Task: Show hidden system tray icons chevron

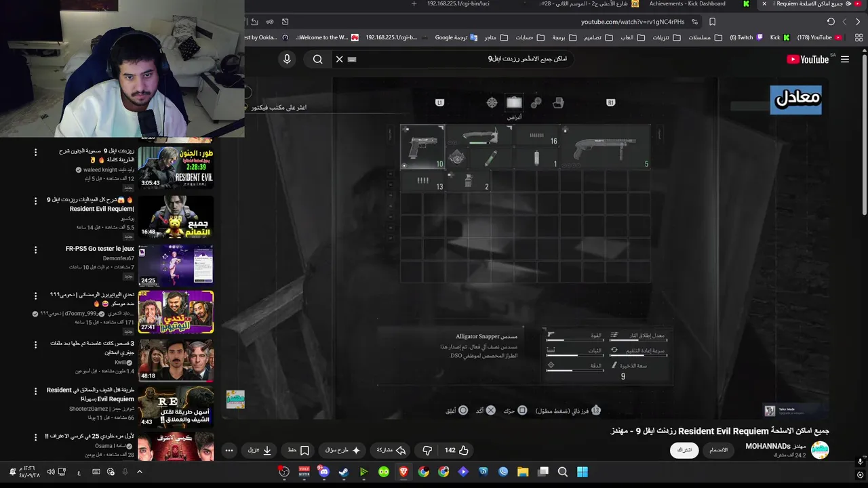Action: pos(140,472)
